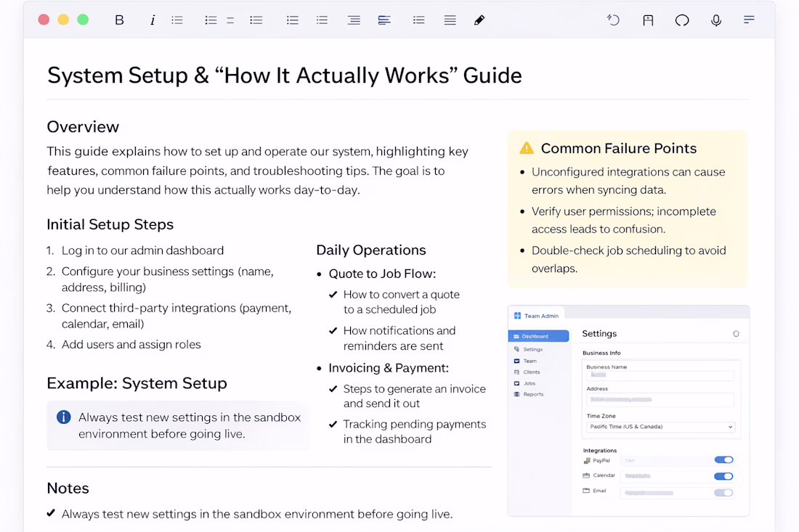Select the pen markup tool
Screen dimensions: 799x532
479,20
